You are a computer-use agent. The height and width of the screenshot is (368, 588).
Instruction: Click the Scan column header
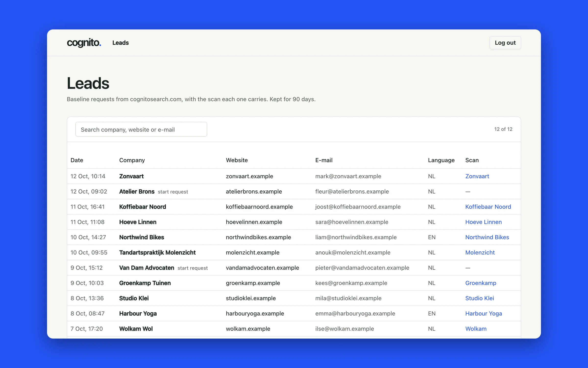(472, 160)
